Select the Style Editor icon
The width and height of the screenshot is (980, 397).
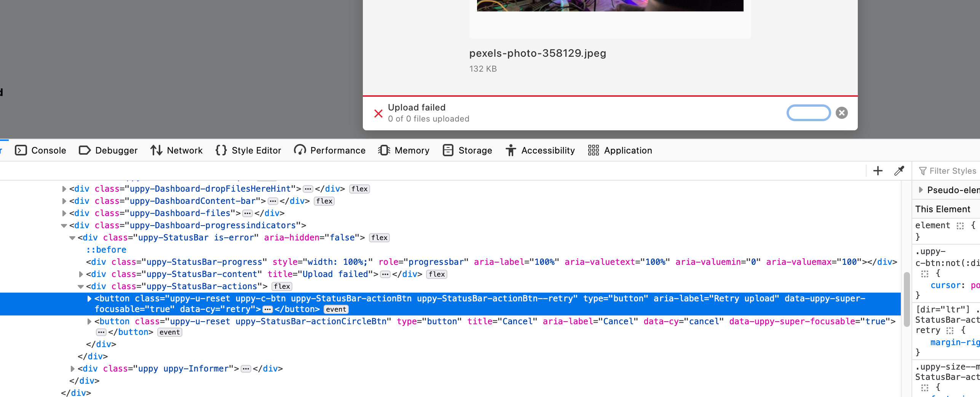[x=221, y=150]
